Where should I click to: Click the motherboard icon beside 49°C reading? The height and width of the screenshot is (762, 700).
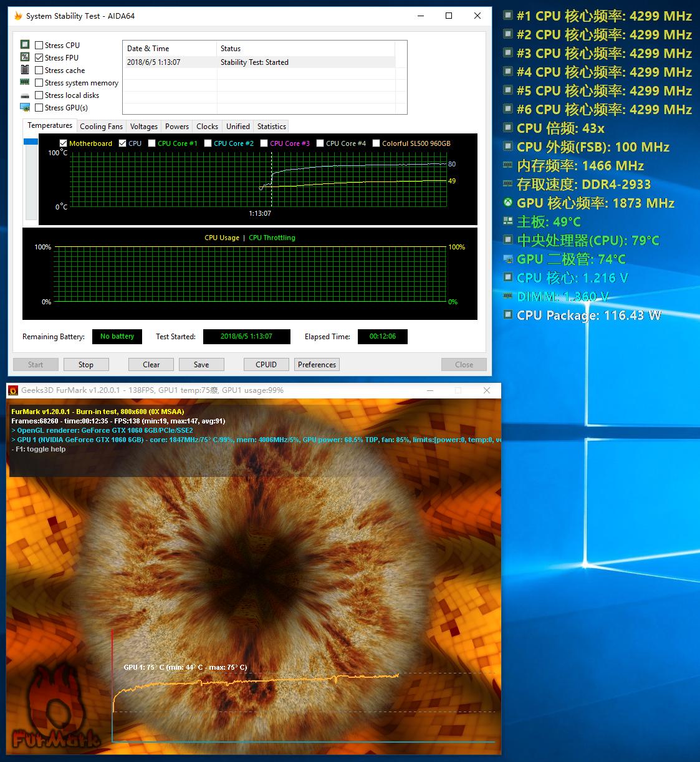508,221
